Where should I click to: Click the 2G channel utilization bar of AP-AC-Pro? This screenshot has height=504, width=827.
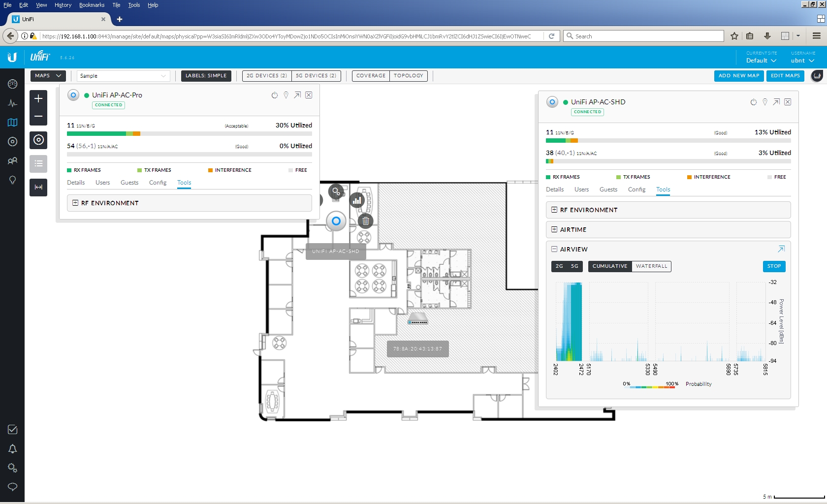point(189,134)
